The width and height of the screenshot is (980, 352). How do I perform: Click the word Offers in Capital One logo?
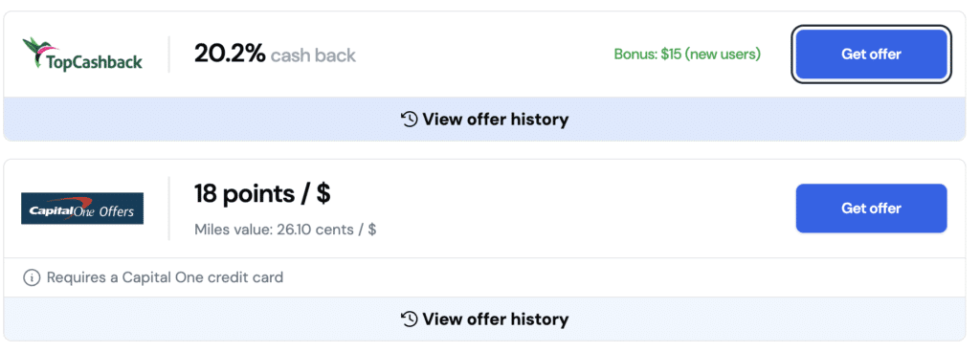[x=117, y=211]
